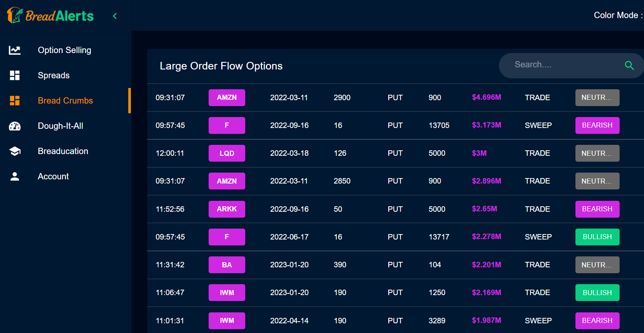The width and height of the screenshot is (644, 333).
Task: Click the Bread Crumbs orange icon
Action: click(15, 101)
